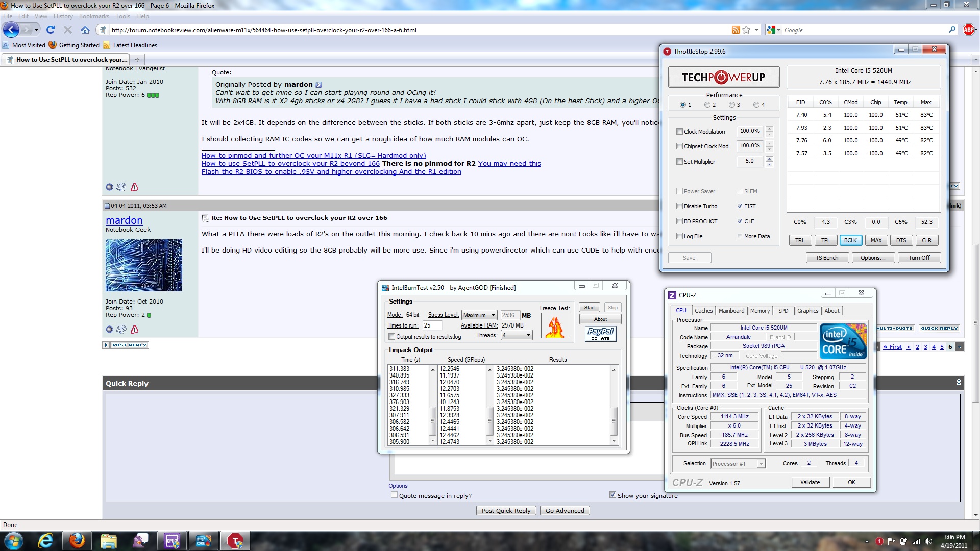
Task: Increase the Set Multiplier value spinner
Action: coord(769,159)
